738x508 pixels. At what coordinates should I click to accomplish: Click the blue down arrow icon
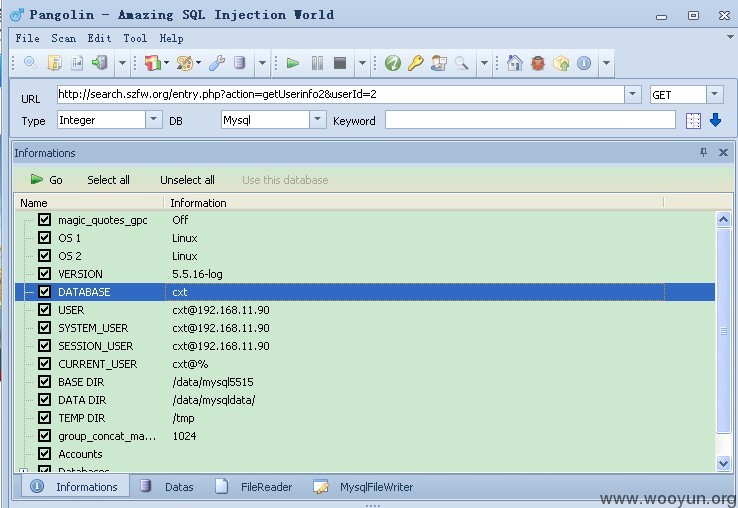point(715,120)
